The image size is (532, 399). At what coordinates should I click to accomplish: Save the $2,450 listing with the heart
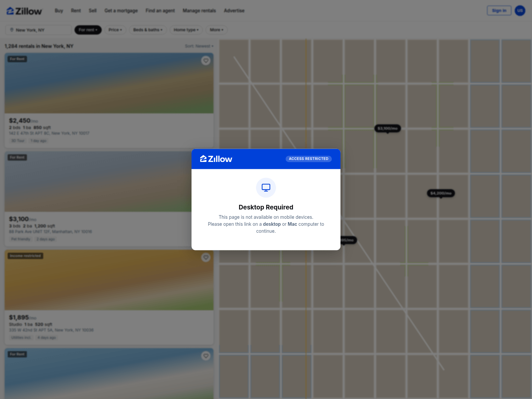pos(206,61)
